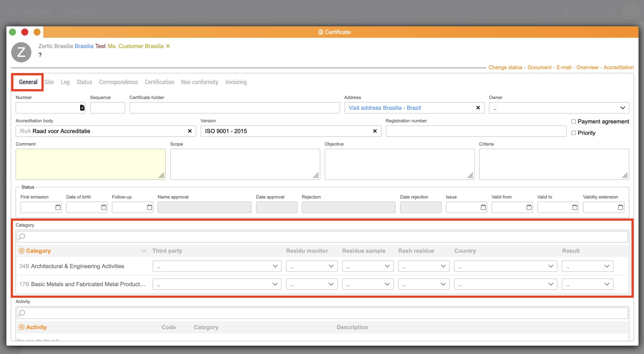Enable the Payment agreement checkbox
The height and width of the screenshot is (354, 644).
pos(574,122)
